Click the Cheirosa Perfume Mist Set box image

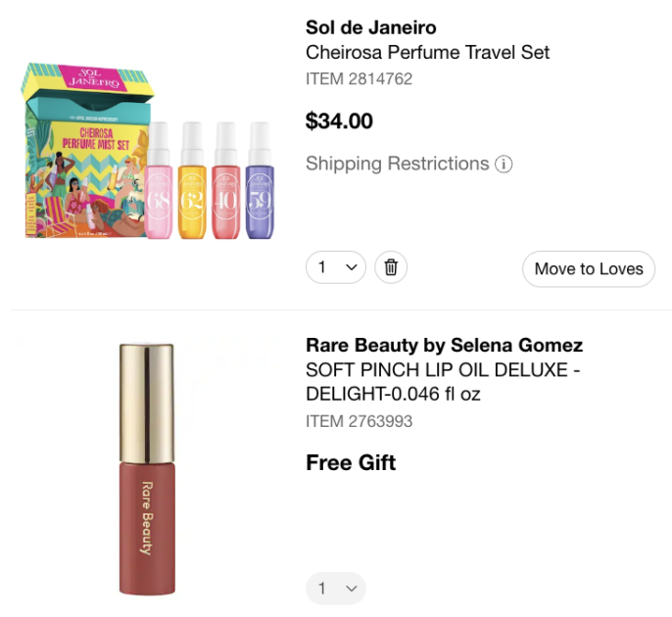83,147
